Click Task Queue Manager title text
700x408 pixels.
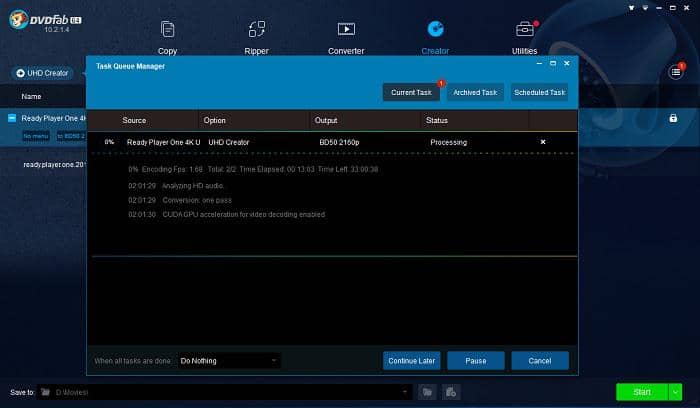[x=130, y=66]
